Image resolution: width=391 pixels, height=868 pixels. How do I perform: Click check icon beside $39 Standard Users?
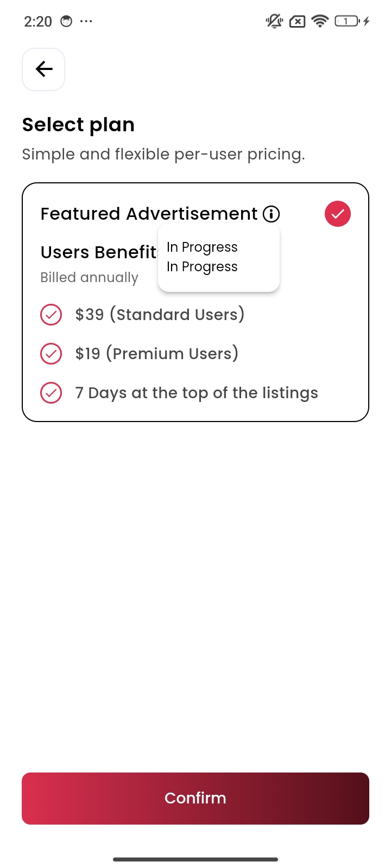(x=51, y=315)
